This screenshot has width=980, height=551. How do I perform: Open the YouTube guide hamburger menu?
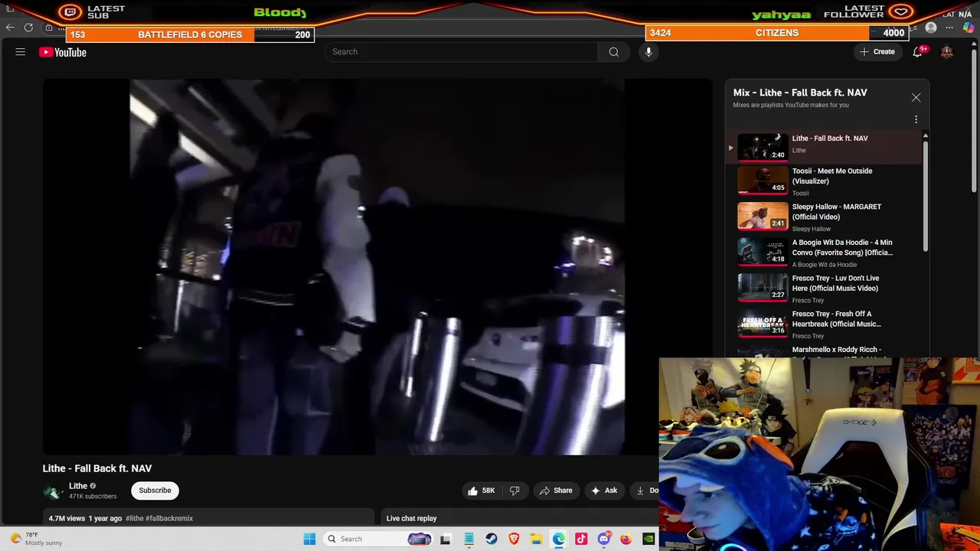(x=21, y=52)
